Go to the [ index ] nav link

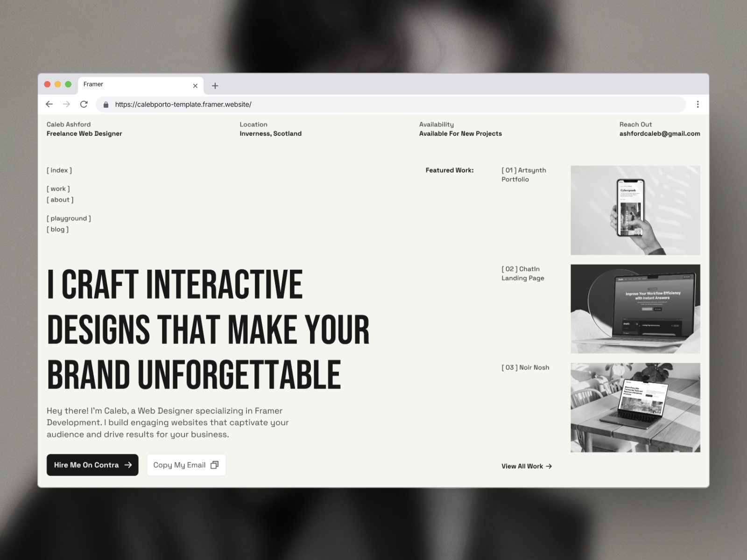pyautogui.click(x=59, y=170)
